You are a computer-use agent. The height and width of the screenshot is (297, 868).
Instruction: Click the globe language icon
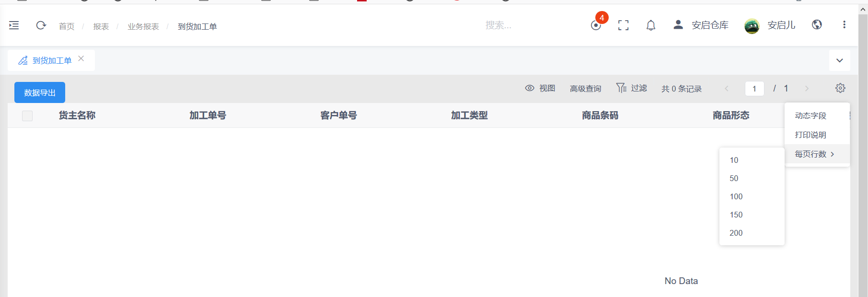[817, 25]
